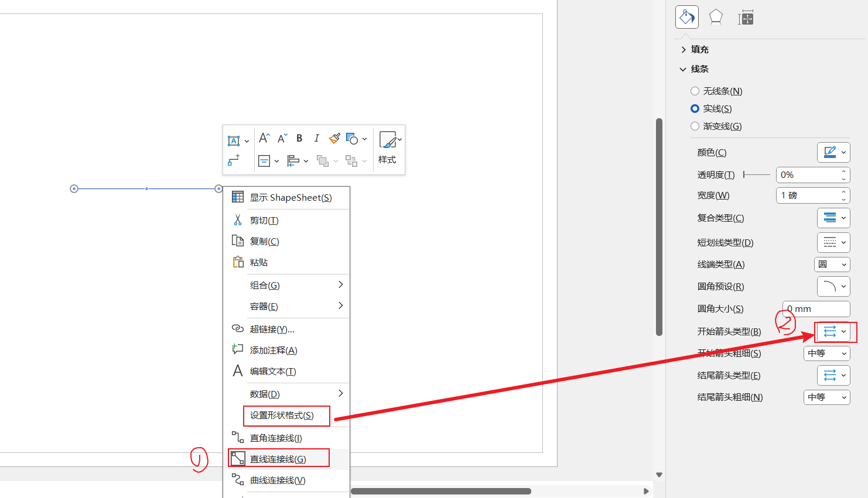This screenshot has width=868, height=498.
Task: Click the hyperlink chain icon
Action: coord(238,329)
